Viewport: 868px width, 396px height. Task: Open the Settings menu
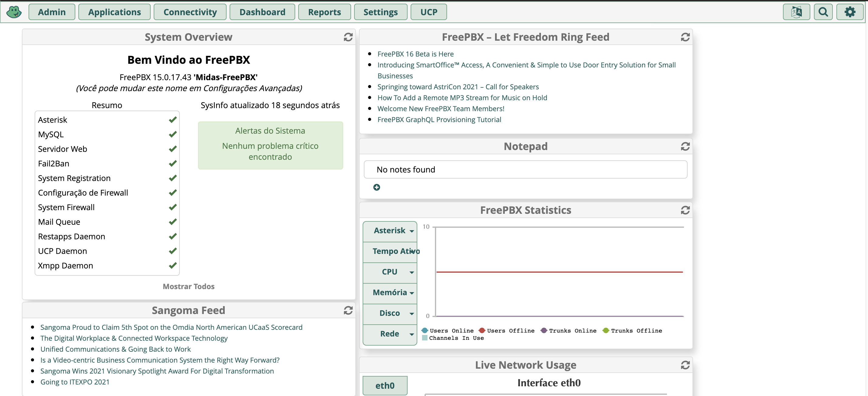(x=381, y=12)
